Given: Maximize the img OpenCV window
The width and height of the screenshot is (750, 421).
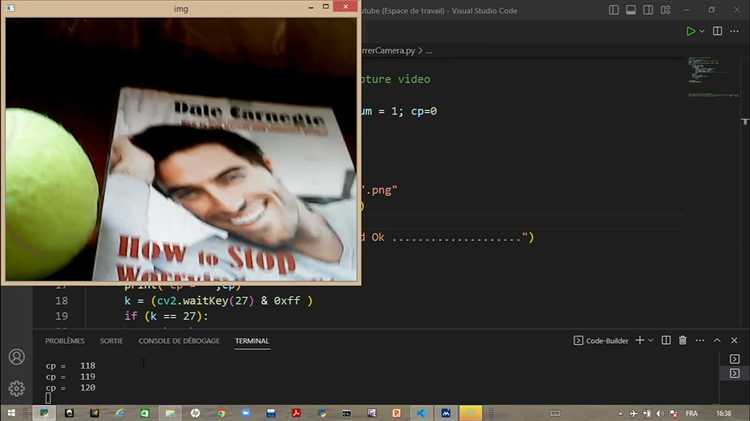Looking at the screenshot, I should tap(326, 7).
